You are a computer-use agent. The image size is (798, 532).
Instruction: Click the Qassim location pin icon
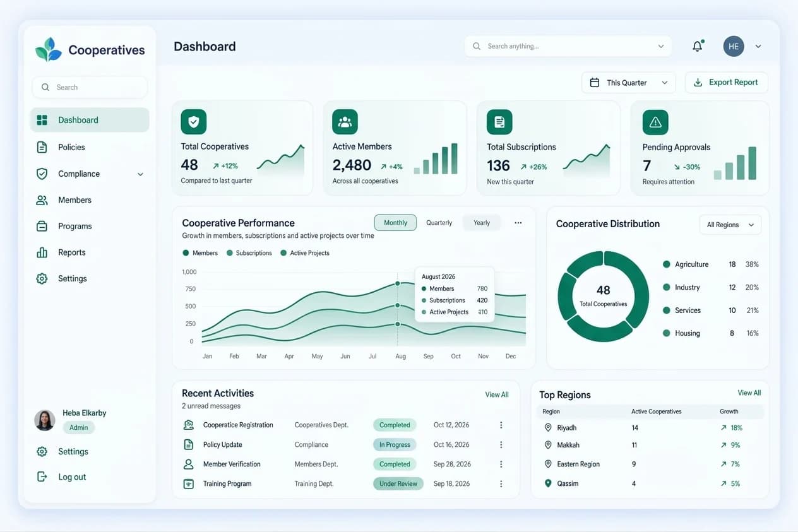click(x=548, y=483)
